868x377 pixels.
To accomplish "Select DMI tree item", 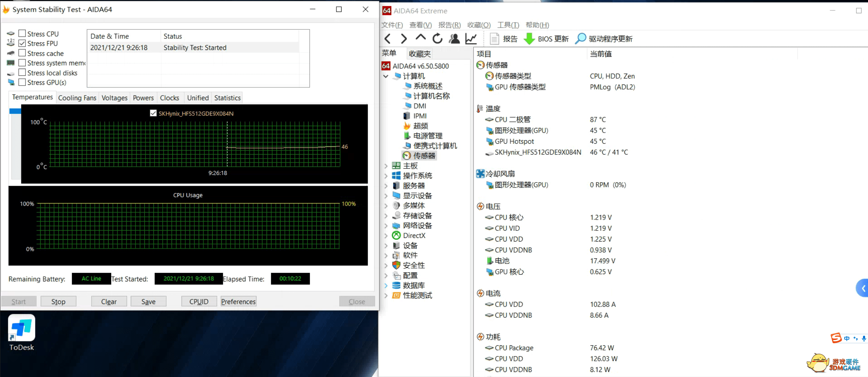I will coord(415,106).
